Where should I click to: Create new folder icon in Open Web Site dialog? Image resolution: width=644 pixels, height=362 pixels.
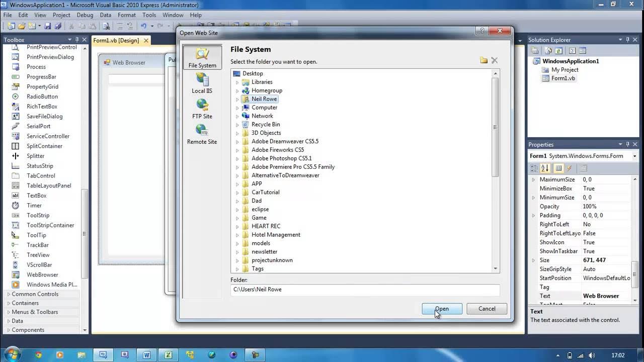484,60
